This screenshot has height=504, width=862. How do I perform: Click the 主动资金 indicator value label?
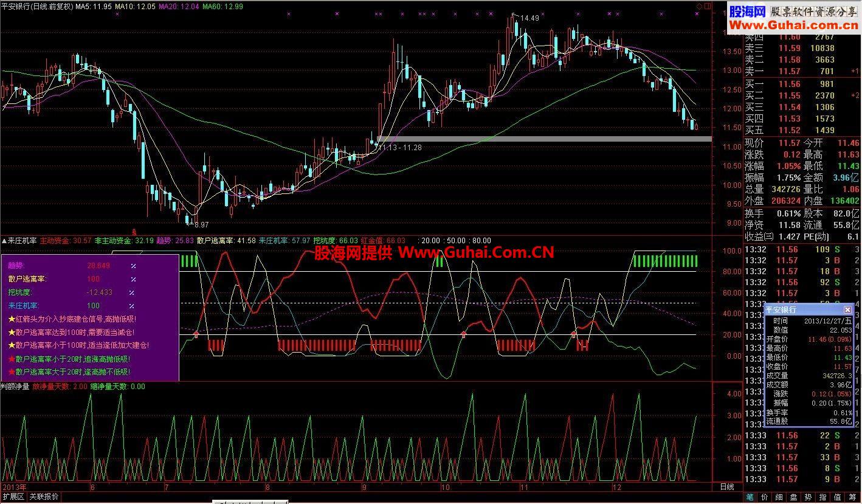pyautogui.click(x=66, y=241)
